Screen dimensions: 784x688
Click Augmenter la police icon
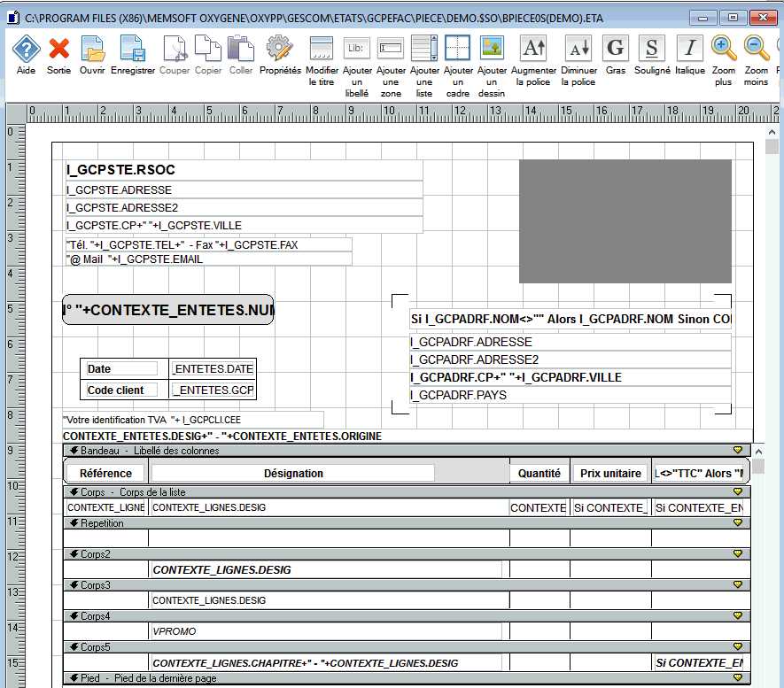[533, 49]
